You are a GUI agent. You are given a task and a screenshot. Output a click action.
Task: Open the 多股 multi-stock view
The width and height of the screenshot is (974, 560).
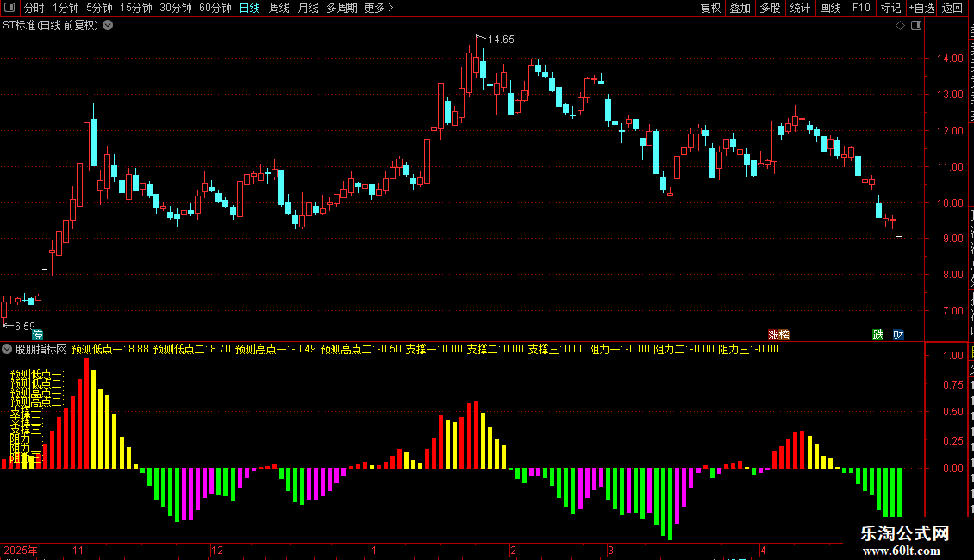770,8
